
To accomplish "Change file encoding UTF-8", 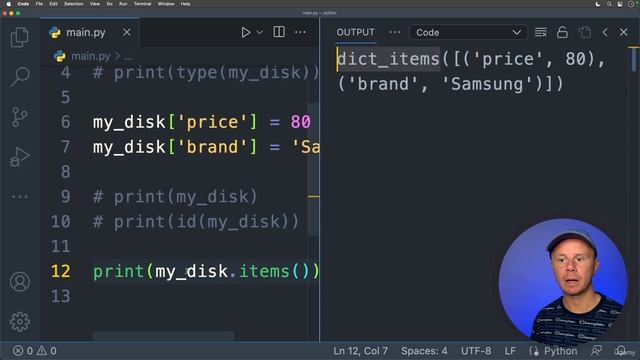I will 476,351.
